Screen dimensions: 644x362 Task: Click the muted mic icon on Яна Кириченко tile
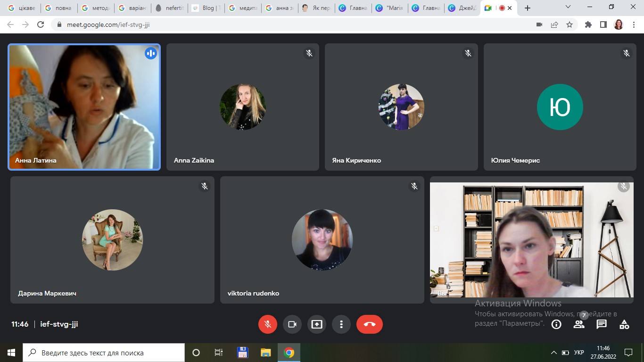click(468, 53)
